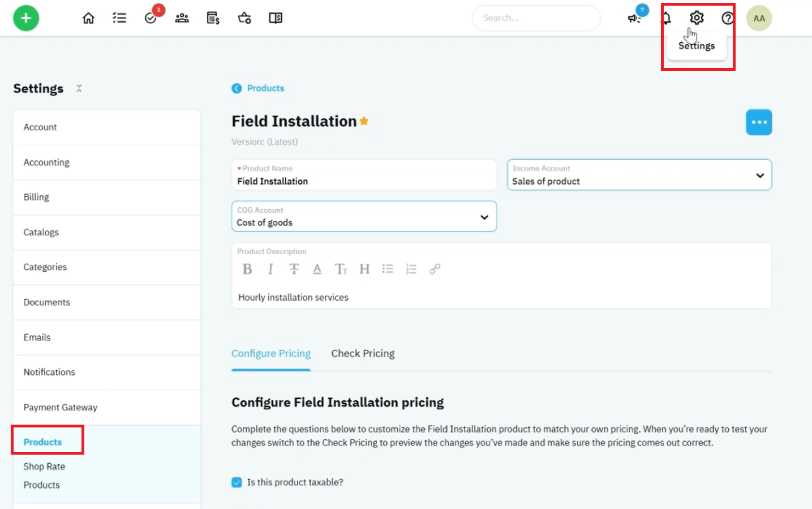
Task: Open the checkmark approvals icon with badge
Action: (151, 18)
